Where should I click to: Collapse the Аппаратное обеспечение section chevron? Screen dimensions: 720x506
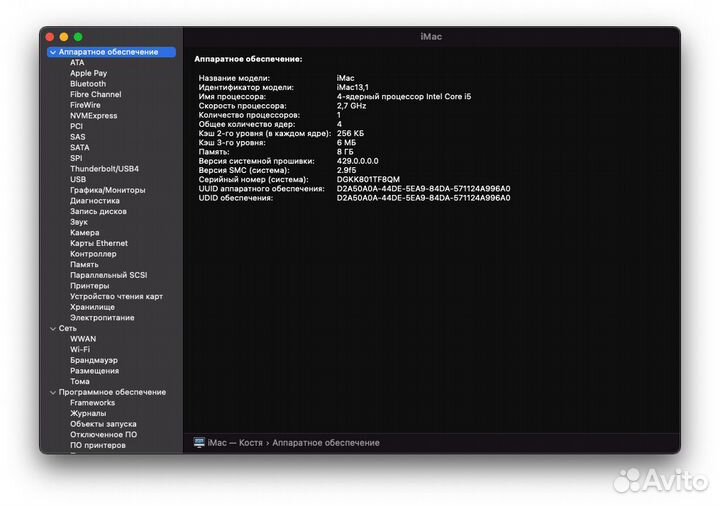click(x=53, y=52)
